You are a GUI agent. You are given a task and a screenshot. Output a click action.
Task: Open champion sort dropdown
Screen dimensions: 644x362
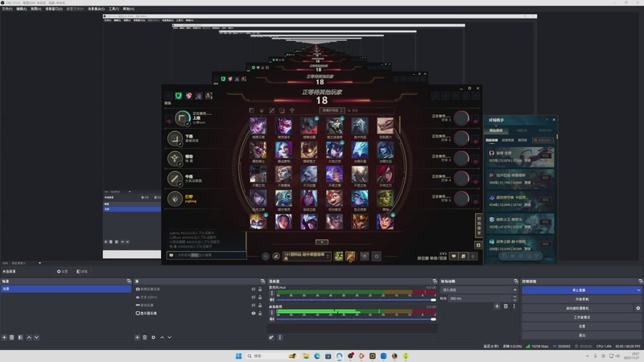[332, 110]
